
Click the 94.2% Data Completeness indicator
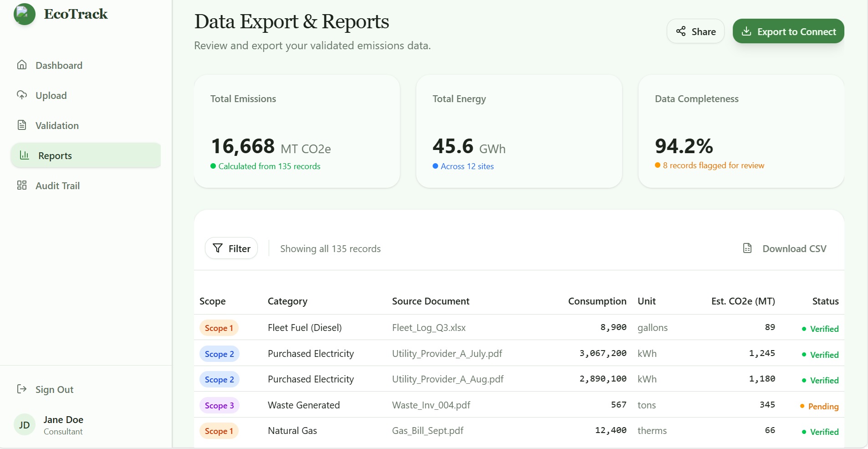(x=684, y=146)
